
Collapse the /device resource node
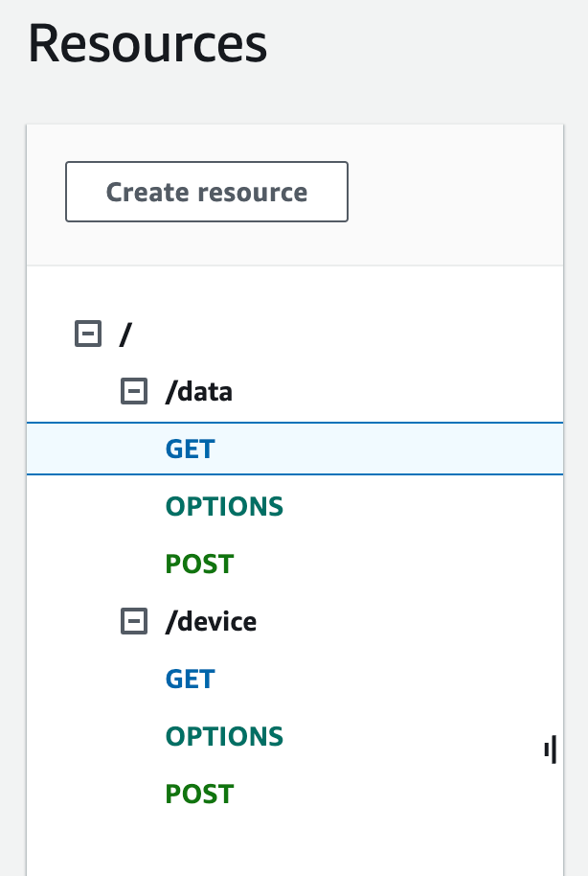coord(133,622)
